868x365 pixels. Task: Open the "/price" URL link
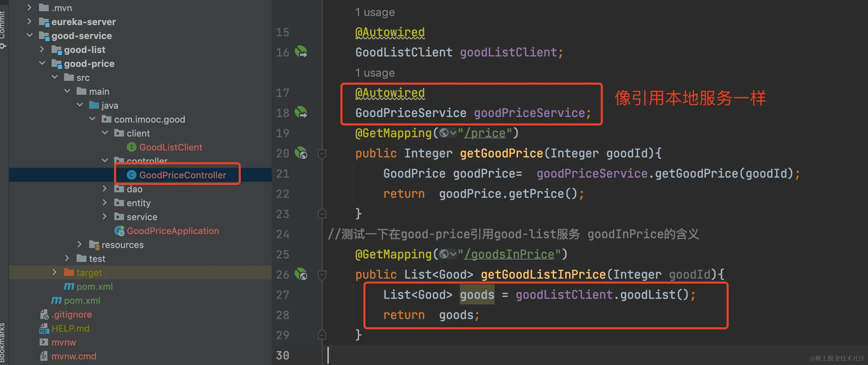click(x=485, y=133)
